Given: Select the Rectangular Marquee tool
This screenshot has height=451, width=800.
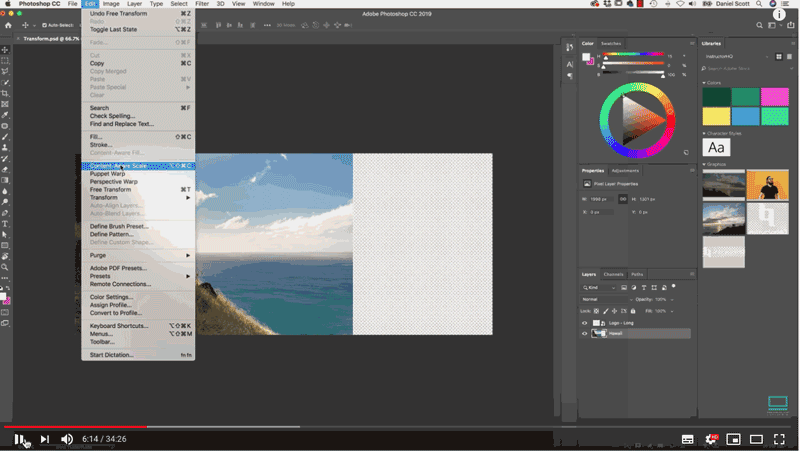Looking at the screenshot, I should (x=5, y=61).
